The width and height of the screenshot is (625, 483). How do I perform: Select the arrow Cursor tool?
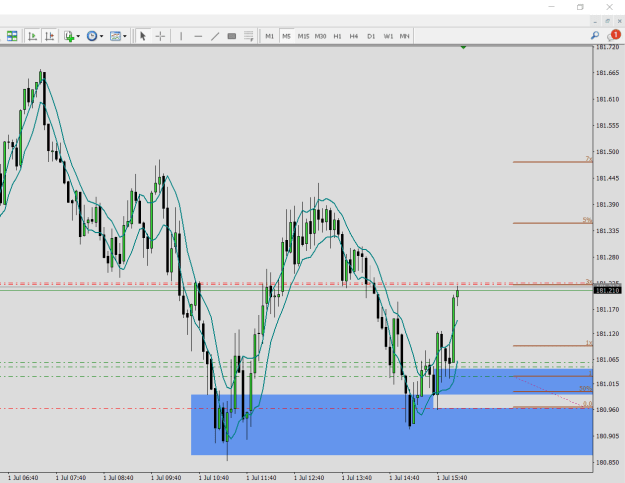pos(143,36)
